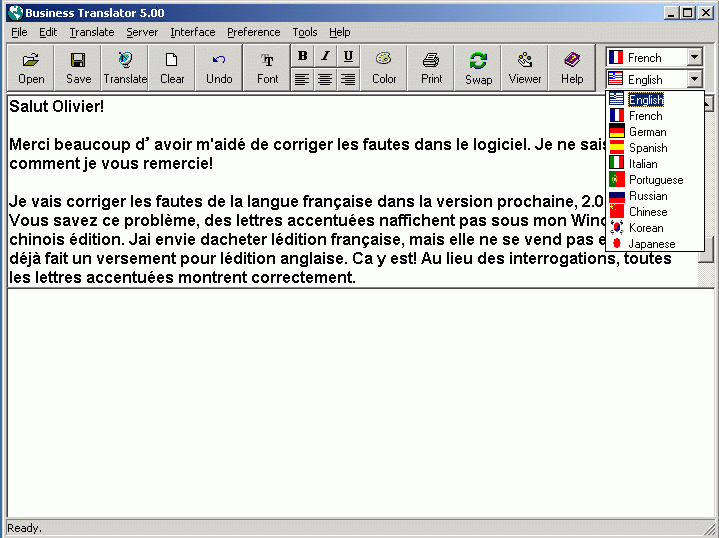Place cursor on 'Salut Olivier!' line
Viewport: 719px width, 538px height.
click(x=56, y=106)
